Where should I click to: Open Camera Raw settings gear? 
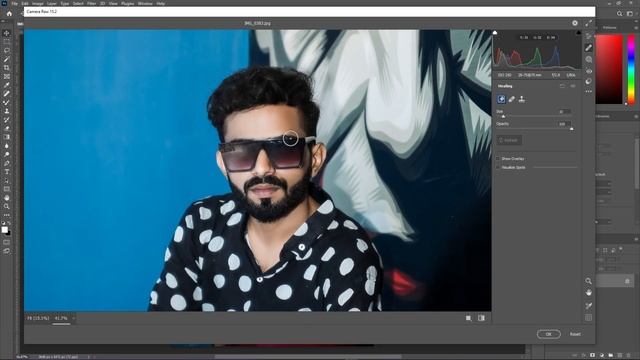click(575, 23)
